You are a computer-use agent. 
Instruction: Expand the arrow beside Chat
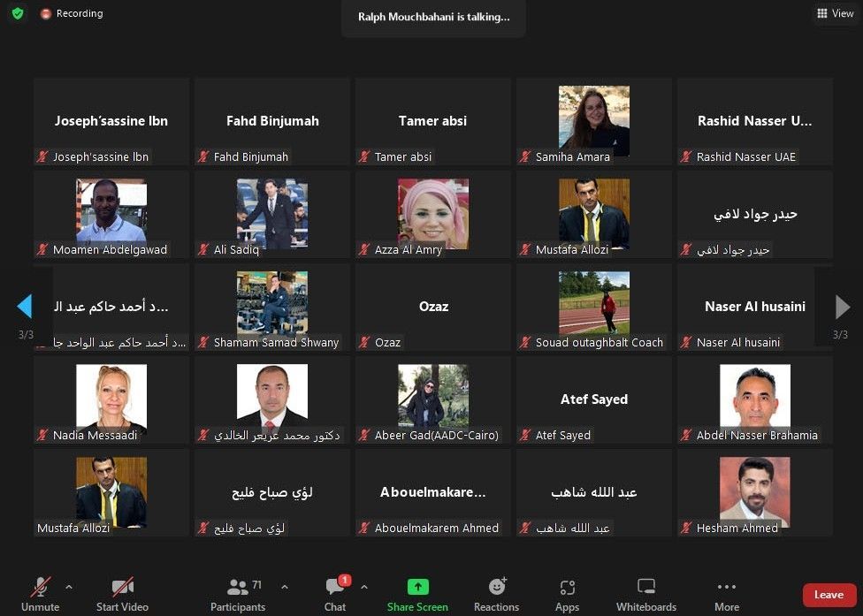point(364,586)
